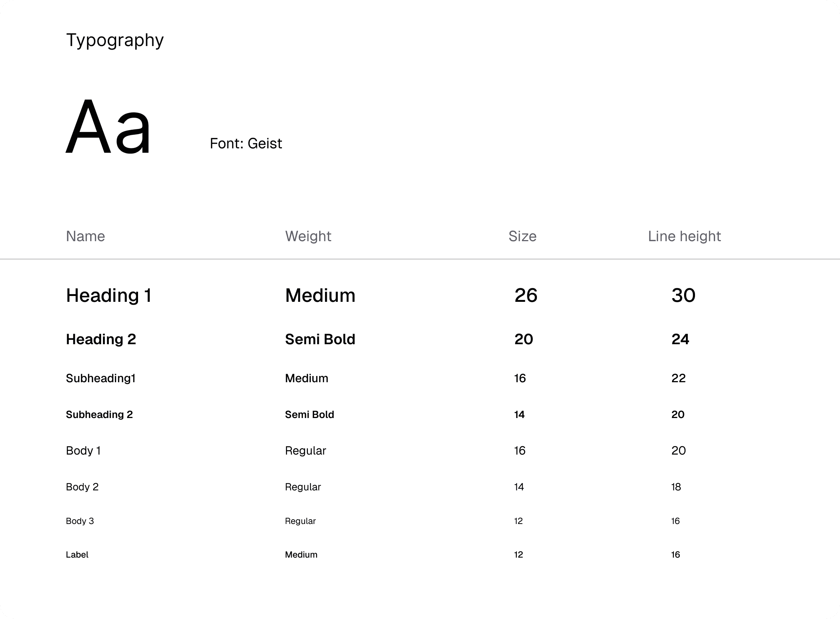Click the Heading 2 line height "24"
Viewport: 840px width, 619px height.
pos(680,339)
